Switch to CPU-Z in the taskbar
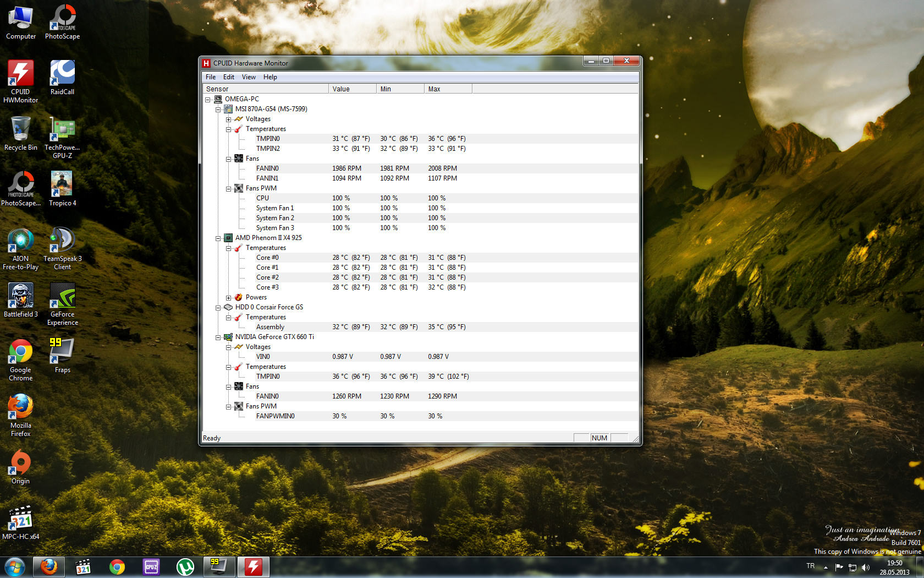The height and width of the screenshot is (578, 924). [151, 567]
